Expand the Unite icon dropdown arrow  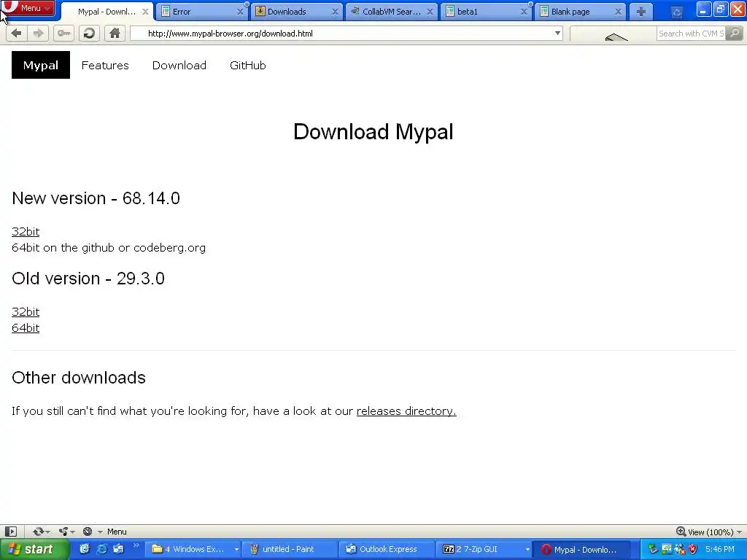coord(72,532)
